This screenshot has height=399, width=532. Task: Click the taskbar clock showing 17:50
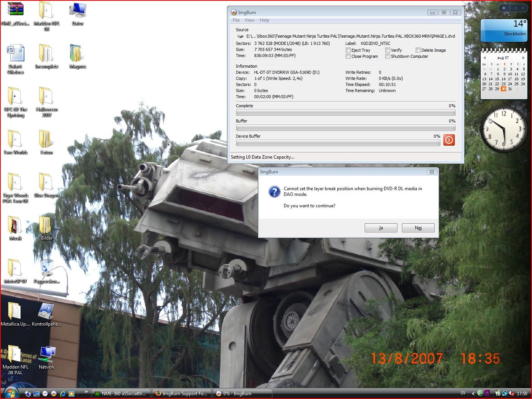point(522,394)
